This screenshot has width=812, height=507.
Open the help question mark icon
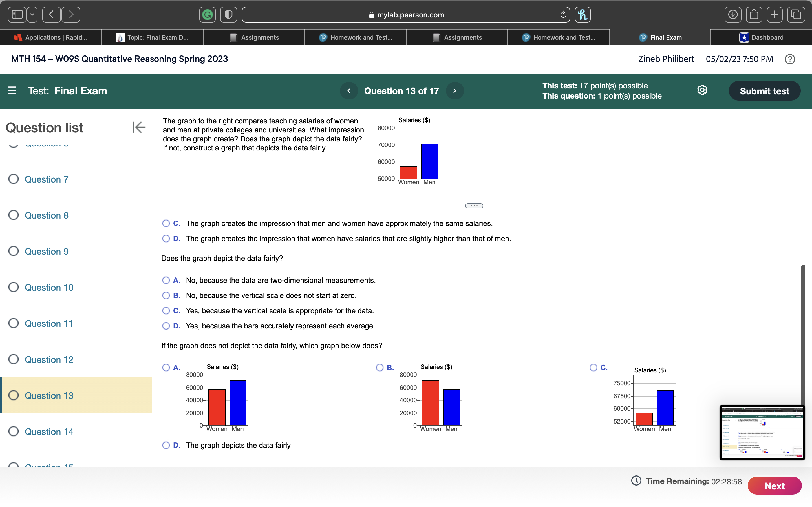click(x=790, y=59)
